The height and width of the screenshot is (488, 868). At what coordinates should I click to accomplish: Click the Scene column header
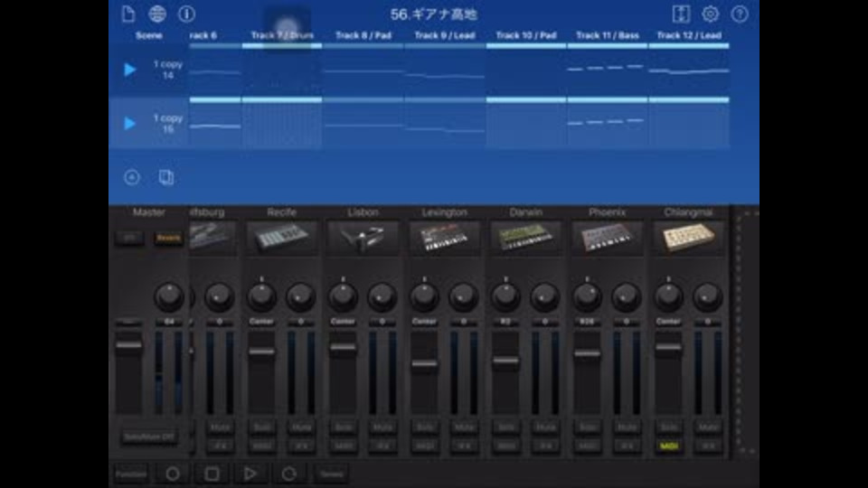click(149, 35)
